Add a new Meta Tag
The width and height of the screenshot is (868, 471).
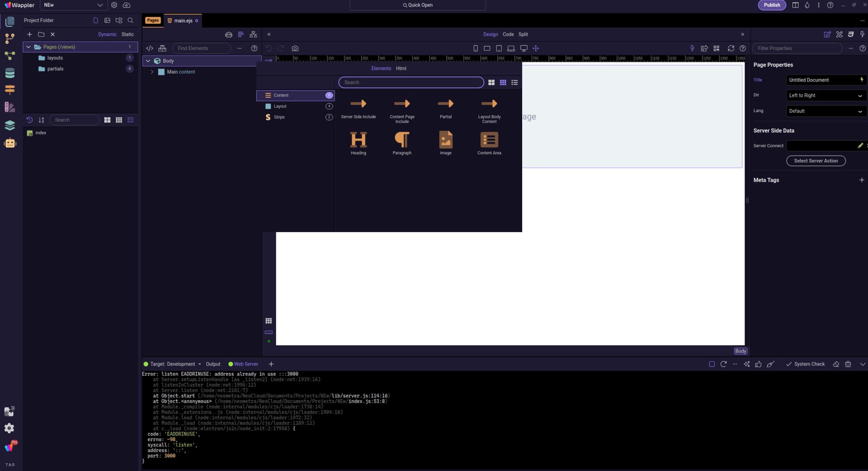[861, 180]
